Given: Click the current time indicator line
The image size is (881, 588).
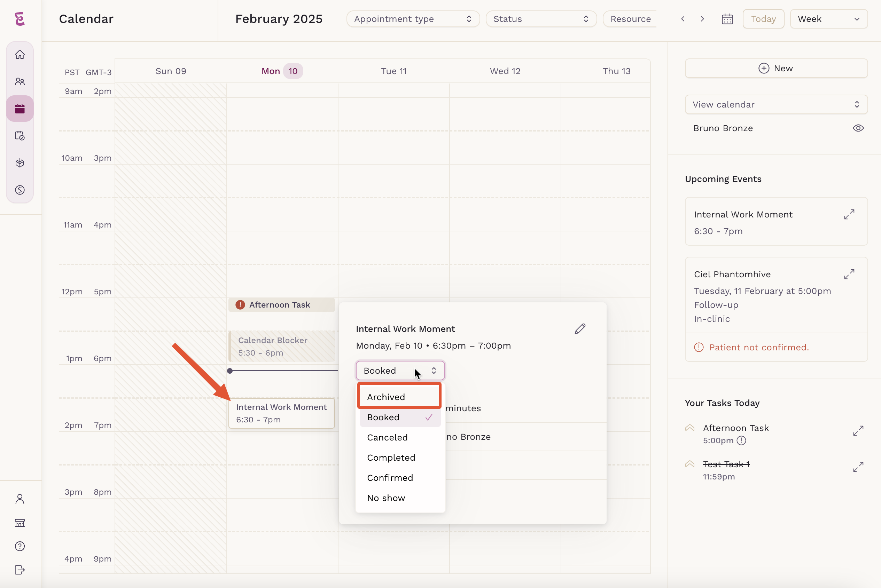Looking at the screenshot, I should click(282, 371).
